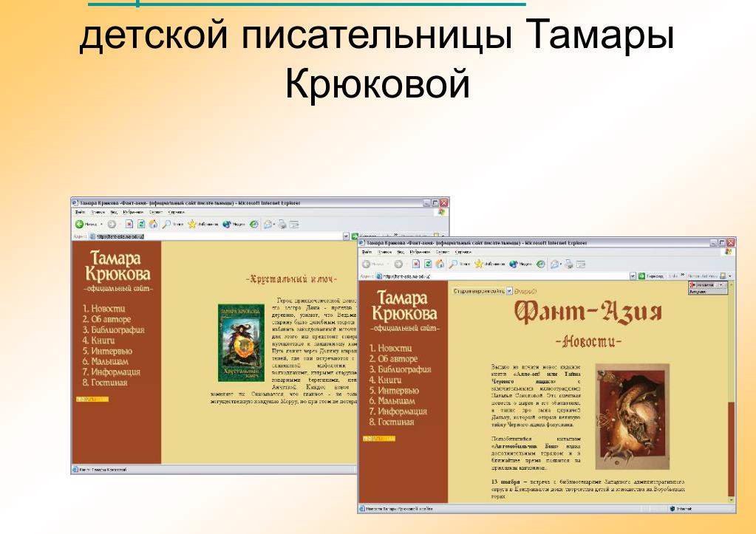Viewport: 756px width, 534px height.
Task: Click the 'Фант-Азия' heading in right window
Action: click(588, 312)
